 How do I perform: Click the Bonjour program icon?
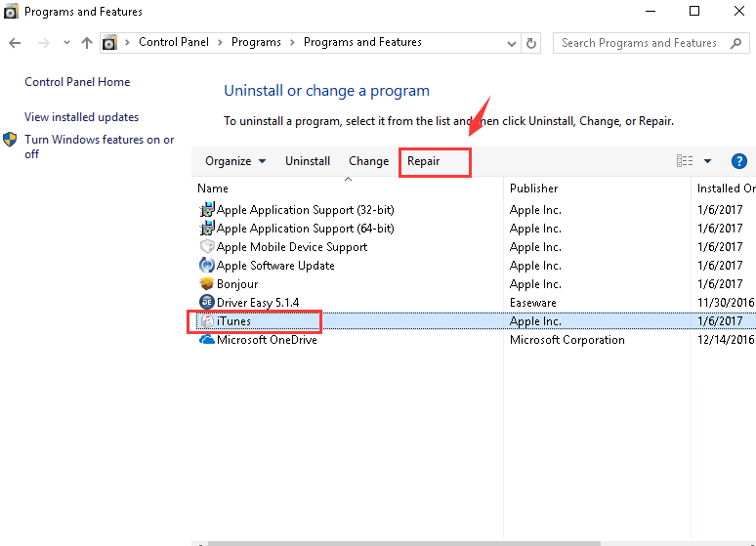click(206, 284)
